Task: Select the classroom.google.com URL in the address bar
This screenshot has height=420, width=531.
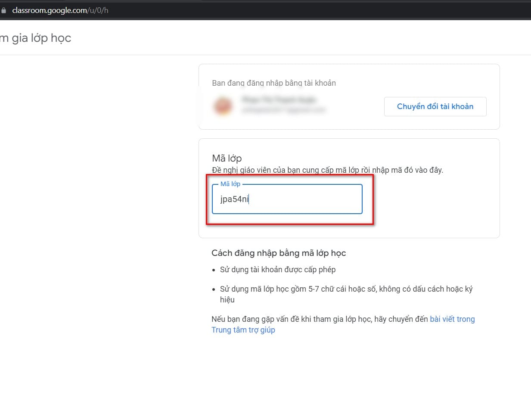Action: (60, 10)
